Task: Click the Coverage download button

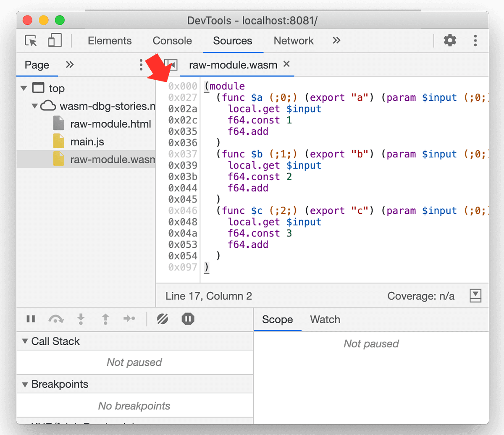Action: coord(475,296)
